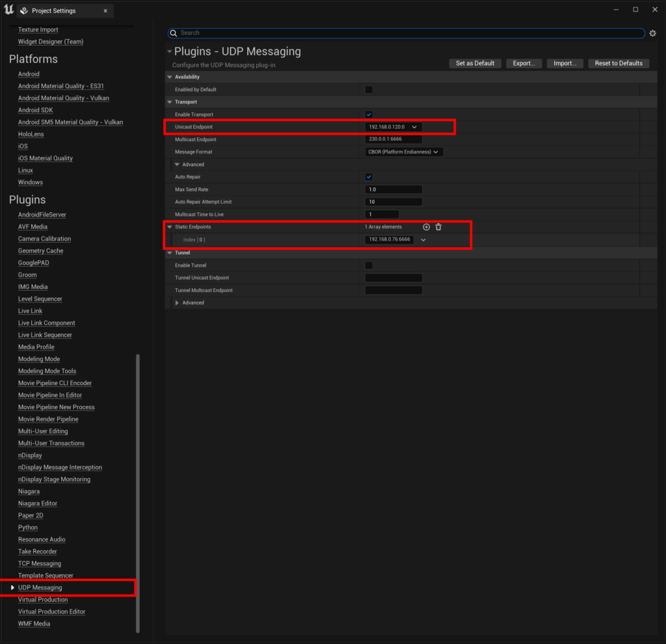Expand options for Index 0 endpoint
Image resolution: width=666 pixels, height=644 pixels.
pos(423,239)
